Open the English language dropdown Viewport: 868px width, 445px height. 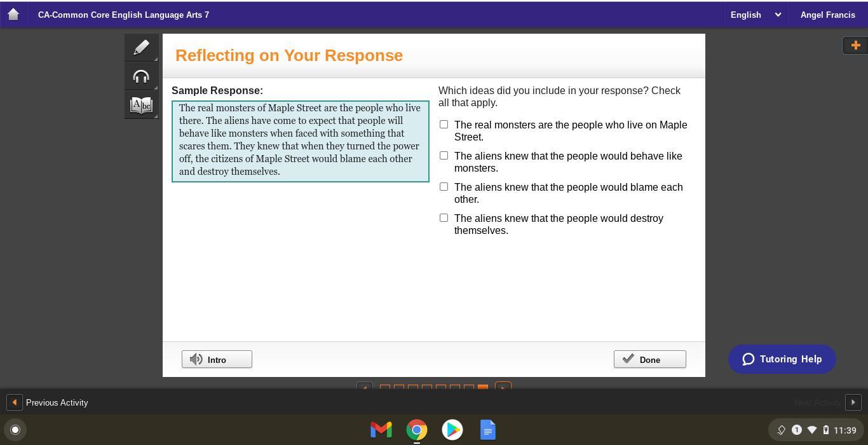pyautogui.click(x=755, y=15)
